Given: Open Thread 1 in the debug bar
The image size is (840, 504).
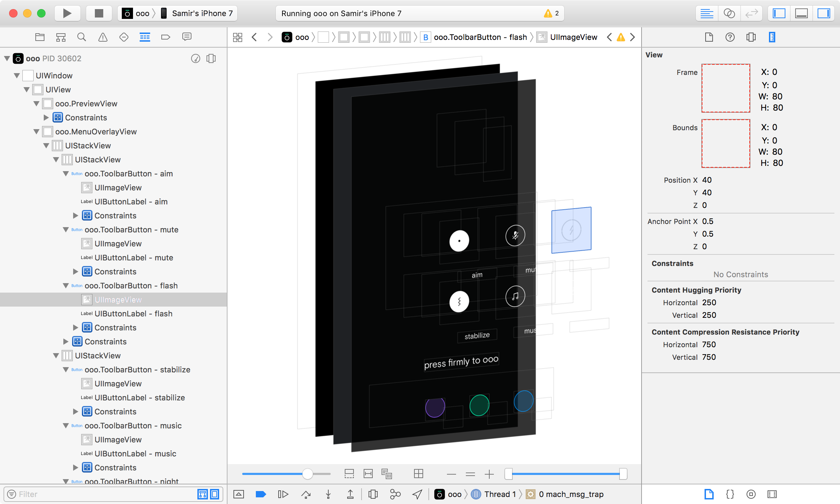Looking at the screenshot, I should coord(500,494).
